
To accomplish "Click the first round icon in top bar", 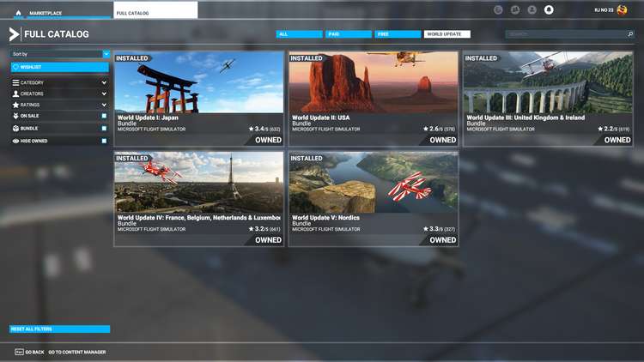I will (499, 10).
